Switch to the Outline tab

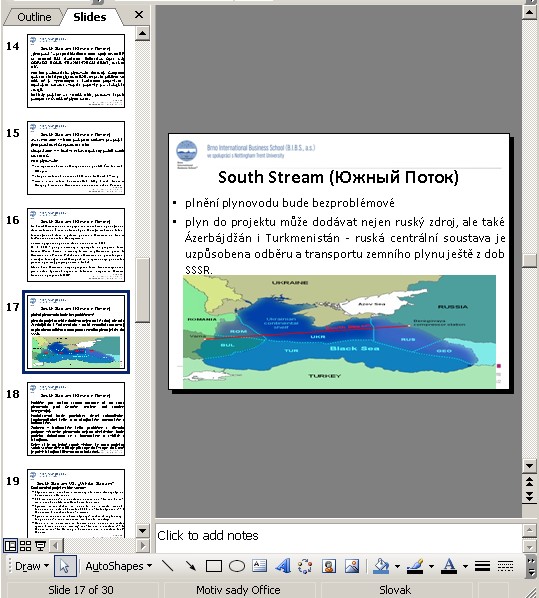pyautogui.click(x=34, y=17)
